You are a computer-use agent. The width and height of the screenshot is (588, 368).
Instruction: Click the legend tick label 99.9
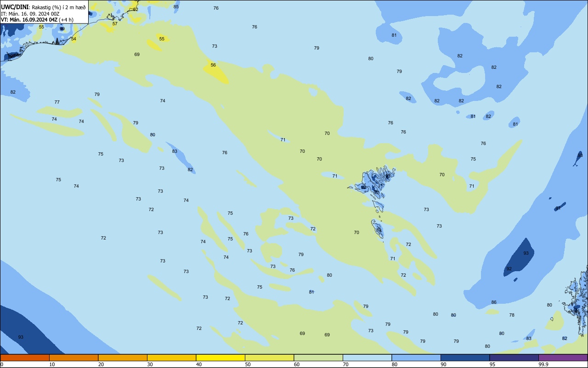point(543,364)
